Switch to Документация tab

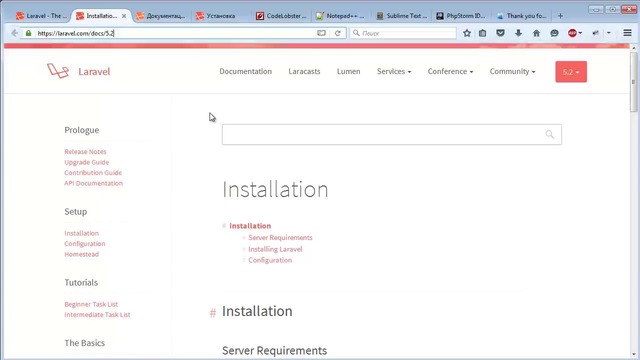(x=161, y=16)
